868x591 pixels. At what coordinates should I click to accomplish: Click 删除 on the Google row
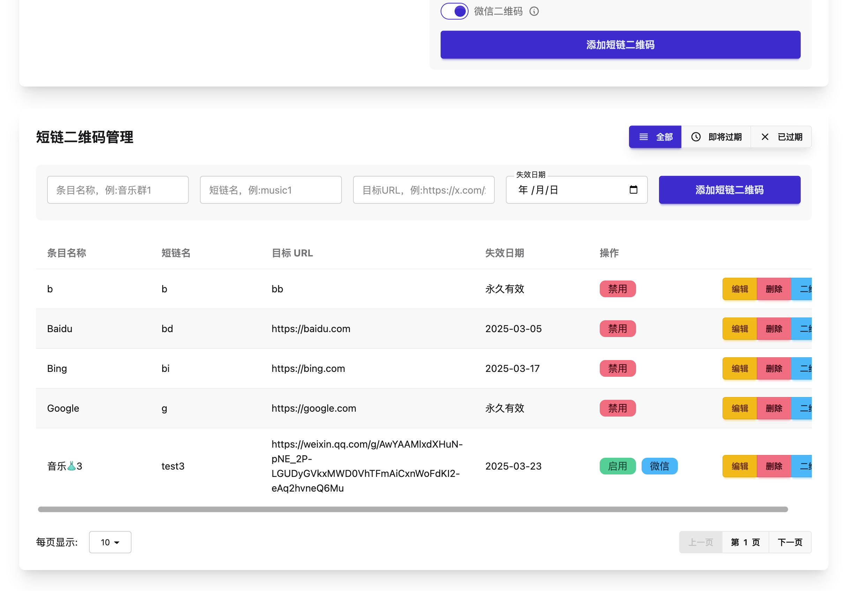click(773, 408)
